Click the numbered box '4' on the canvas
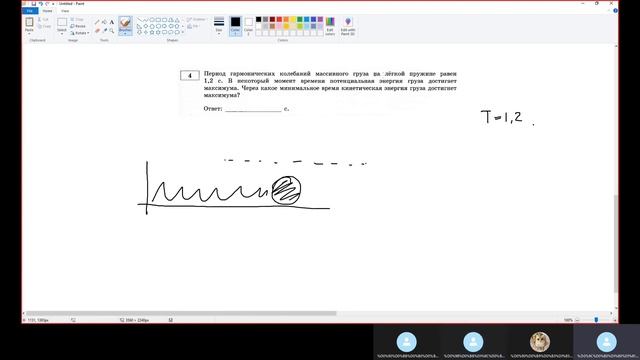640x360 pixels. [x=190, y=76]
